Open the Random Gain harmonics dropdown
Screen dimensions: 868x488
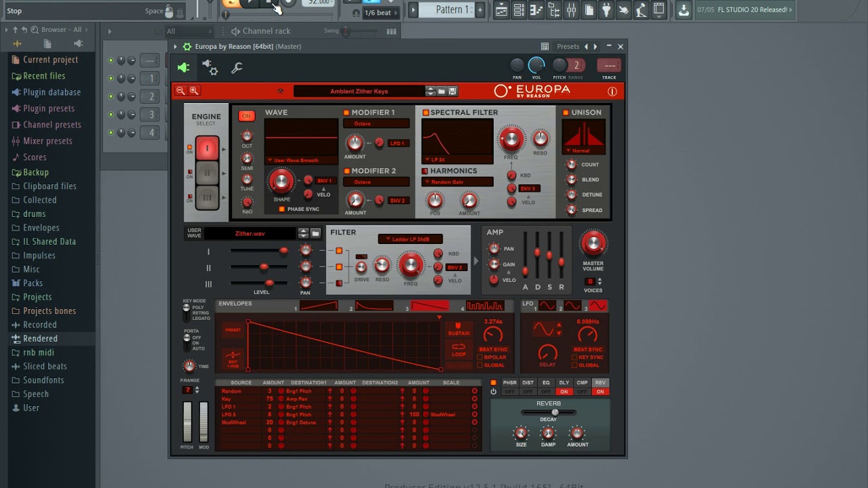457,182
